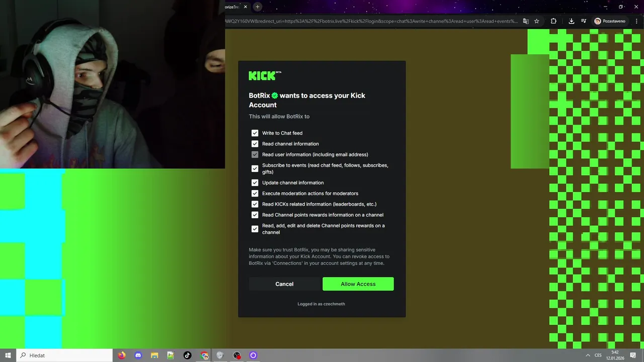Open the image editor taskbar icon
Image resolution: width=644 pixels, height=362 pixels.
[x=171, y=355]
